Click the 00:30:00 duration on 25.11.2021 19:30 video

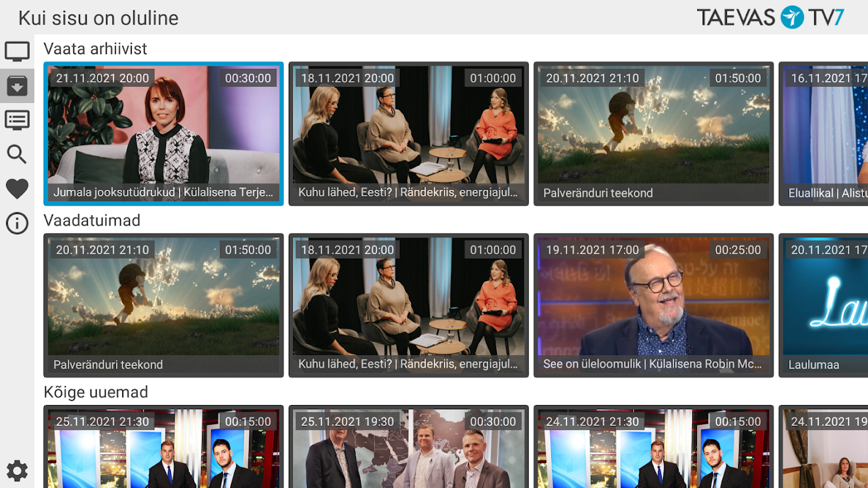click(493, 422)
